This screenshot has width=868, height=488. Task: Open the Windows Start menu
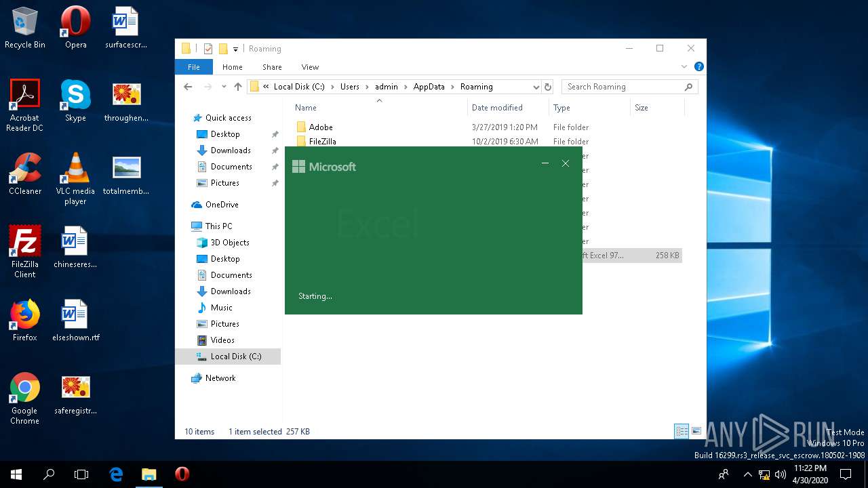tap(16, 474)
